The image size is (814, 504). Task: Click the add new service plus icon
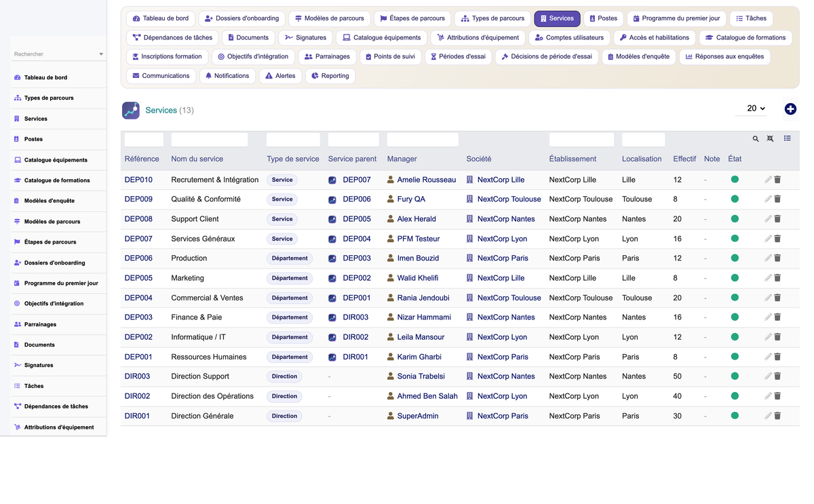(x=790, y=109)
